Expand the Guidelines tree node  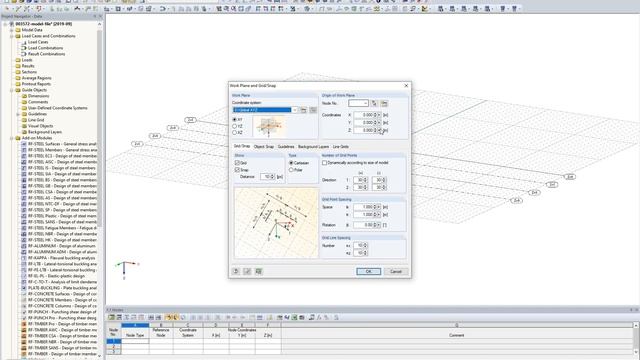[18, 114]
